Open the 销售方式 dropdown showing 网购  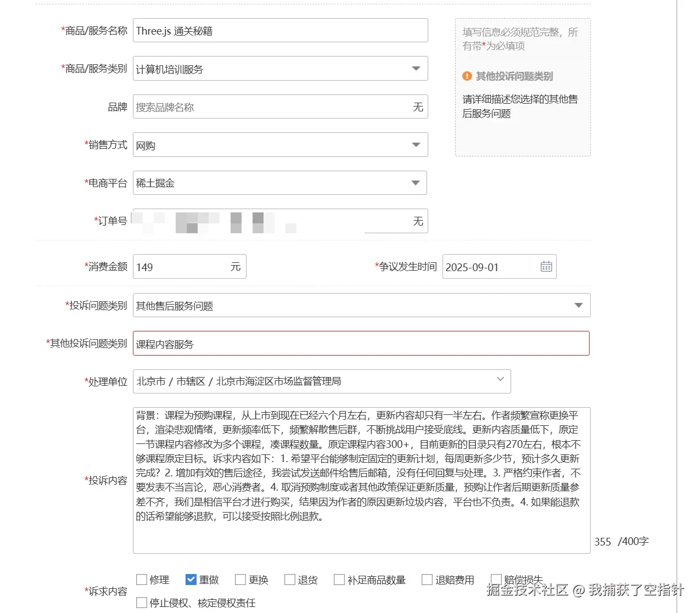[280, 145]
